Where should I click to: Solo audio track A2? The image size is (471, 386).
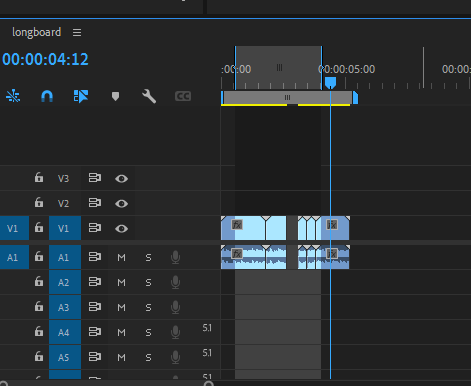tap(148, 283)
